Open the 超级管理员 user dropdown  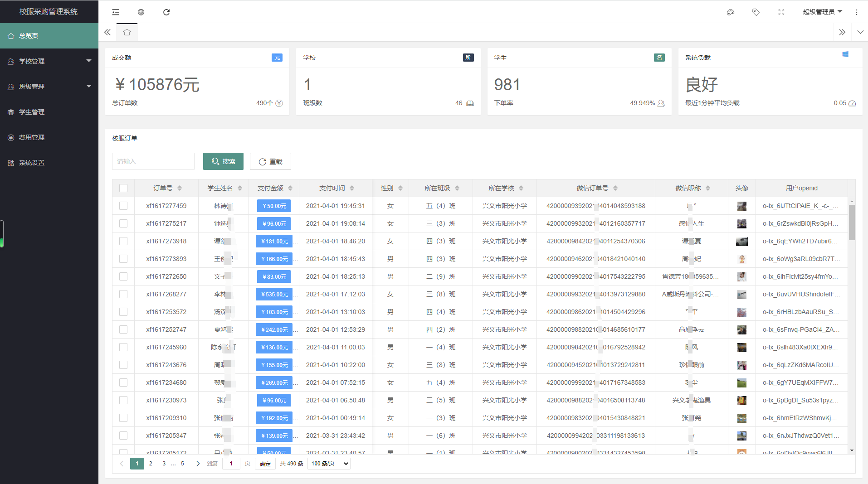tap(822, 12)
